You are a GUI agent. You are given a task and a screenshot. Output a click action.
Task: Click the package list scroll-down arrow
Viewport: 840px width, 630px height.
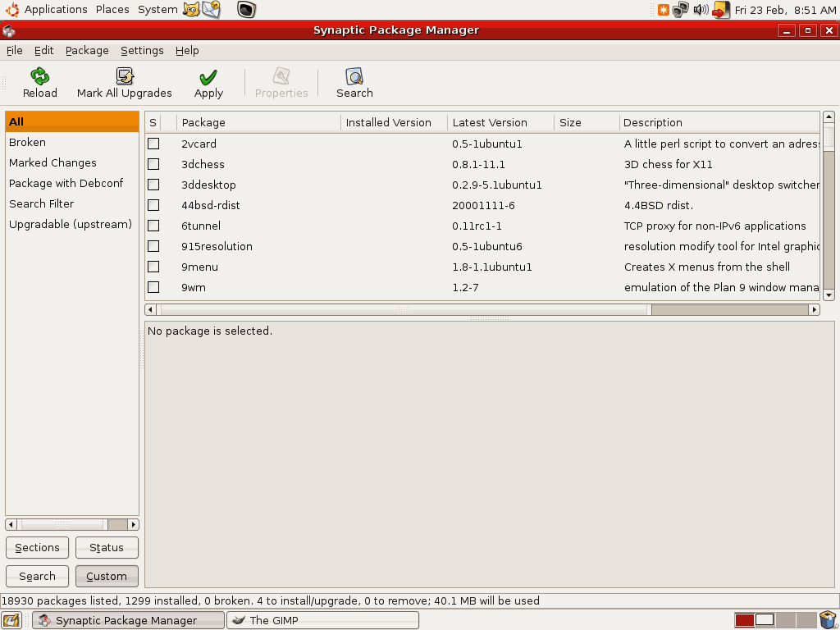tap(829, 294)
